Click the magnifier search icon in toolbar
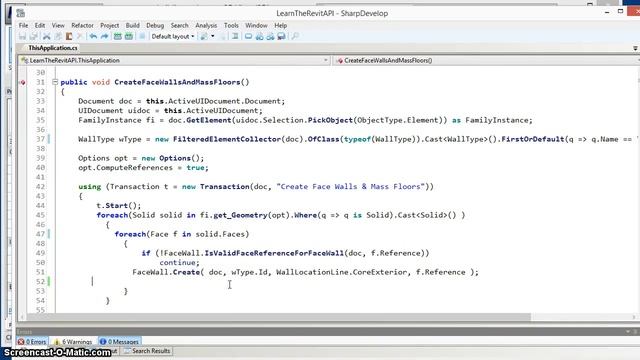Screen dimensions: 640x360 point(295,36)
